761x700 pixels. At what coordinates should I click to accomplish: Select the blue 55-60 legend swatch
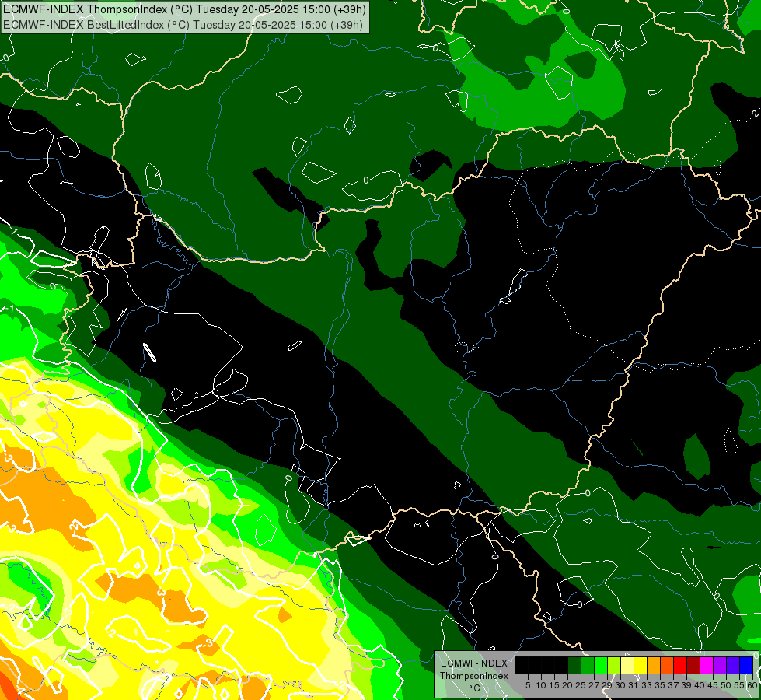coord(746,665)
